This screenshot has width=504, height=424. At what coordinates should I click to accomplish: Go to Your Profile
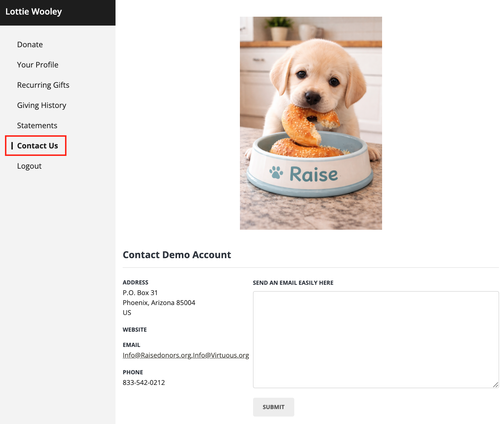[x=38, y=65]
